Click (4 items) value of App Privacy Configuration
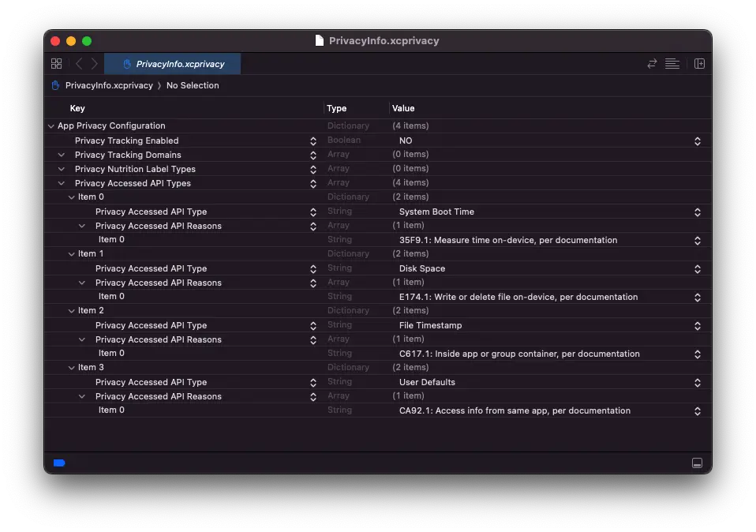Screen dimensions: 756x532 410,126
